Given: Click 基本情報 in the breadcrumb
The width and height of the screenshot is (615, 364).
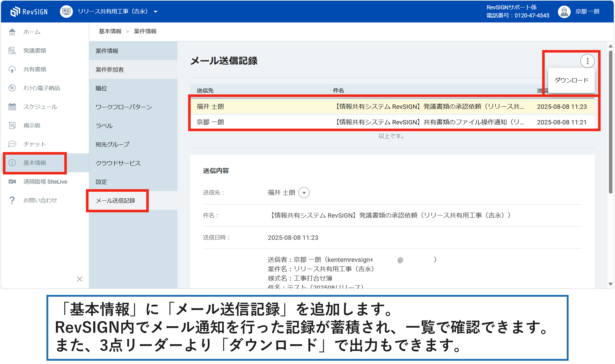Looking at the screenshot, I should (110, 31).
